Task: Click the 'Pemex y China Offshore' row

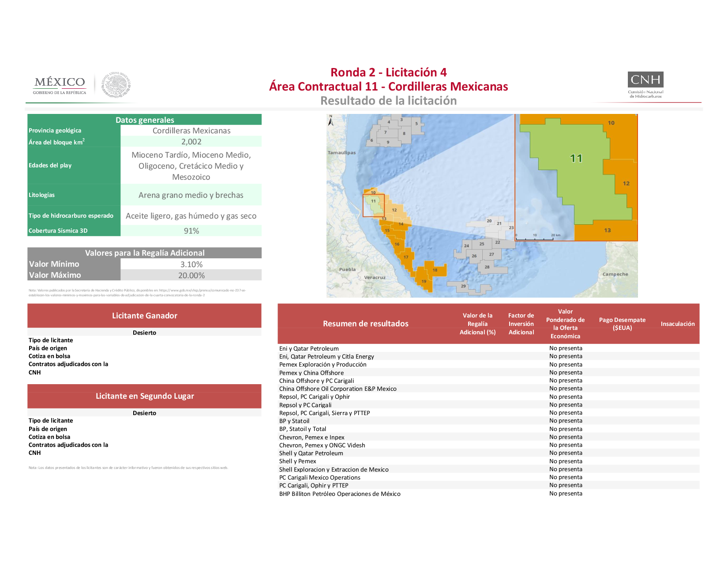Action: pyautogui.click(x=488, y=373)
